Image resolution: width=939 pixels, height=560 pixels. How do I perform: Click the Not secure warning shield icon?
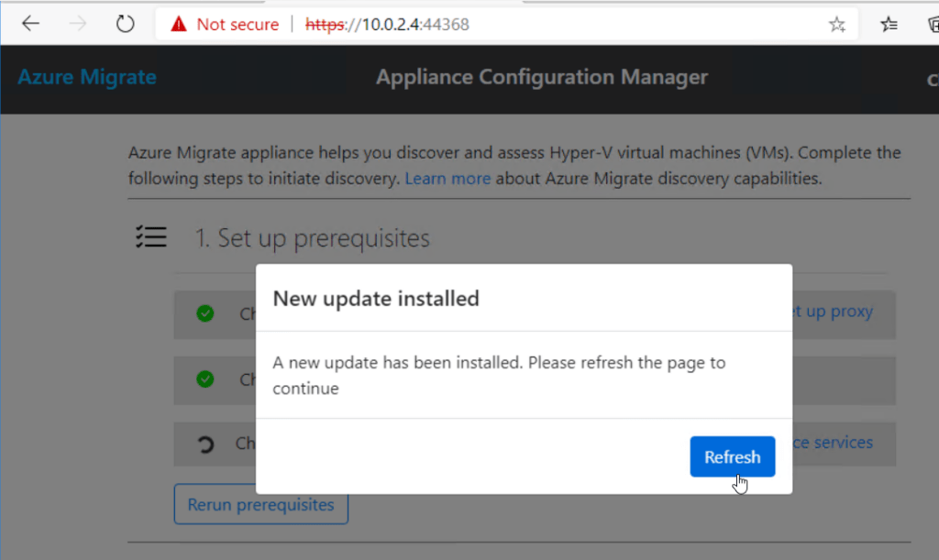point(178,24)
